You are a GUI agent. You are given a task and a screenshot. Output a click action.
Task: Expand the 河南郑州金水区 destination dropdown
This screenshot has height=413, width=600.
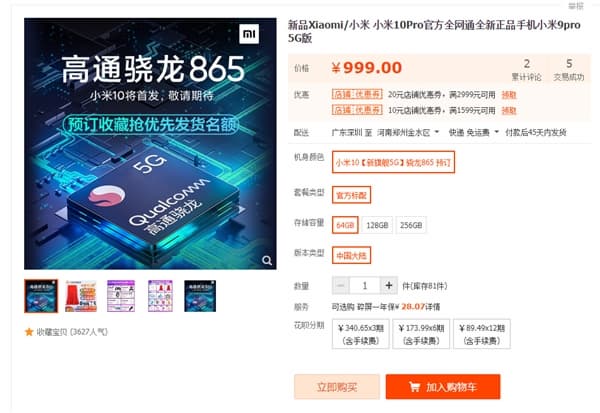tap(408, 132)
